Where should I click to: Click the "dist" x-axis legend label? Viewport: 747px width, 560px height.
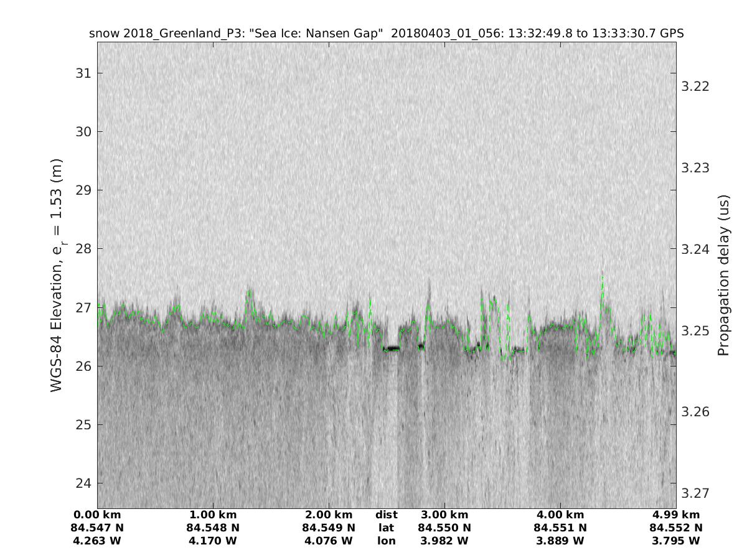click(386, 515)
